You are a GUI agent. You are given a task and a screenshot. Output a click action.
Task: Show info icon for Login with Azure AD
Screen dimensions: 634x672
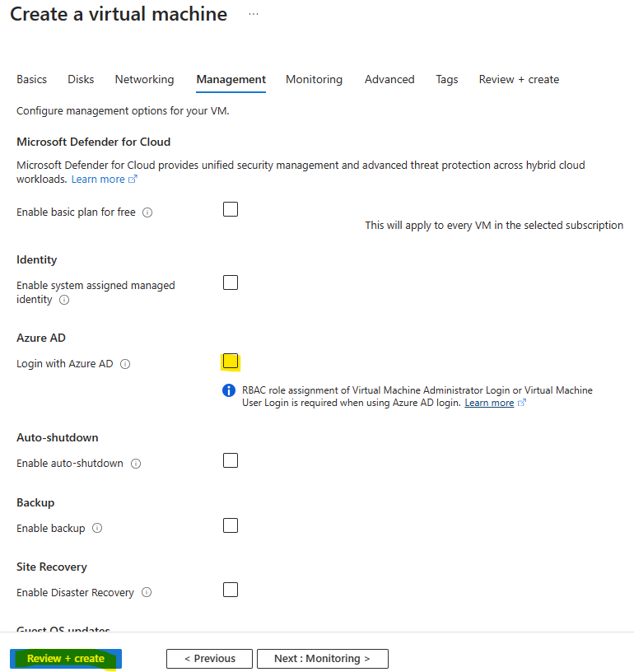(125, 364)
